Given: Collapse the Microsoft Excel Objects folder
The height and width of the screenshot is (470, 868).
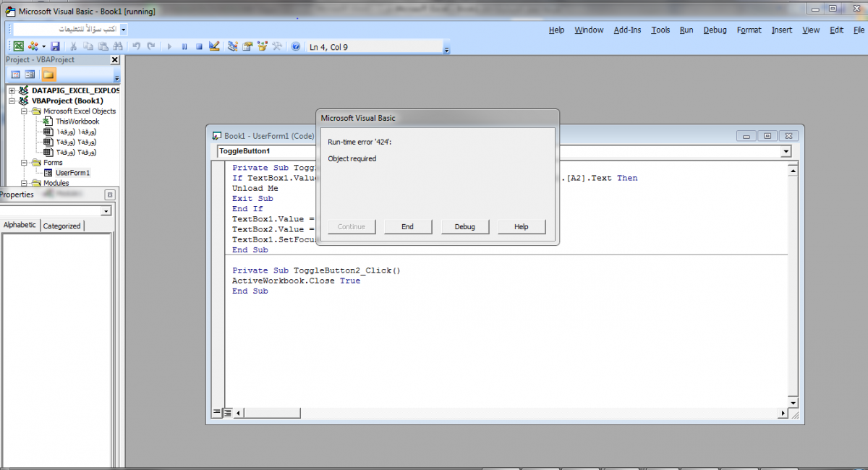Looking at the screenshot, I should click(x=23, y=111).
